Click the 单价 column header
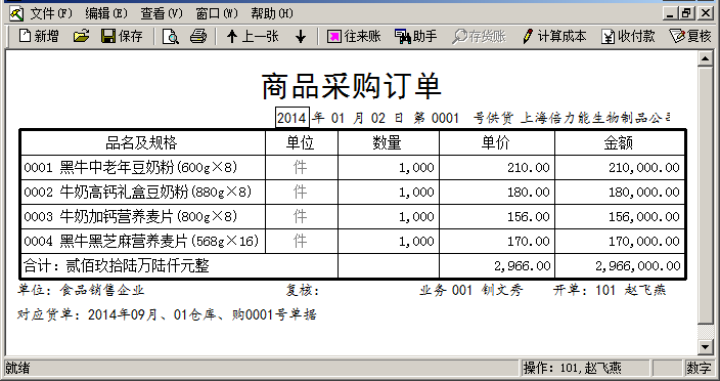Image resolution: width=720 pixels, height=381 pixels. coord(497,143)
